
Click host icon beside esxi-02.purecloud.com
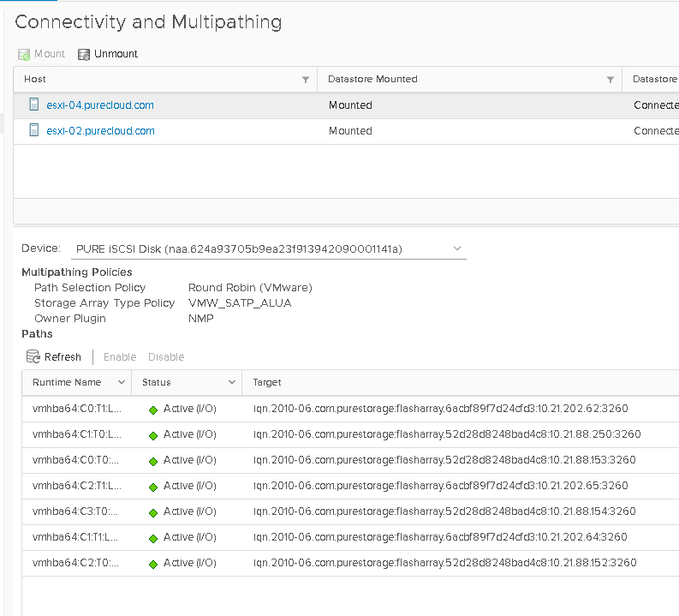34,130
